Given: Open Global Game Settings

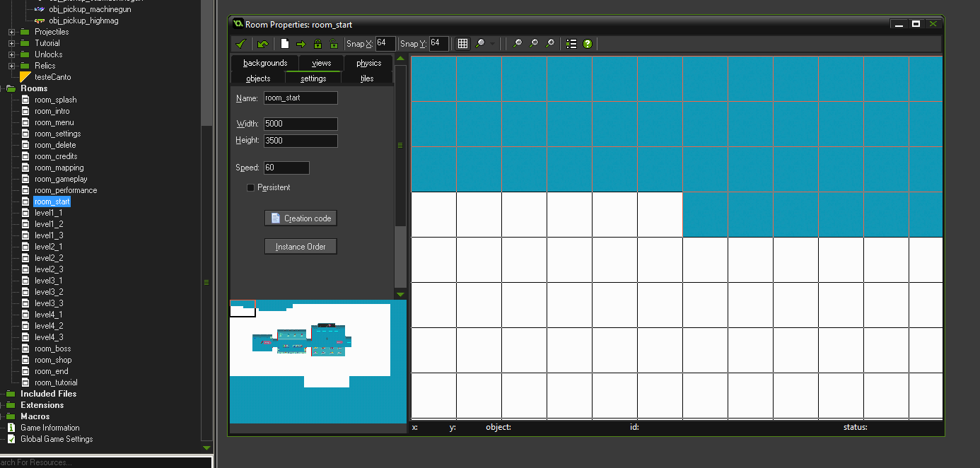Looking at the screenshot, I should click(x=57, y=439).
